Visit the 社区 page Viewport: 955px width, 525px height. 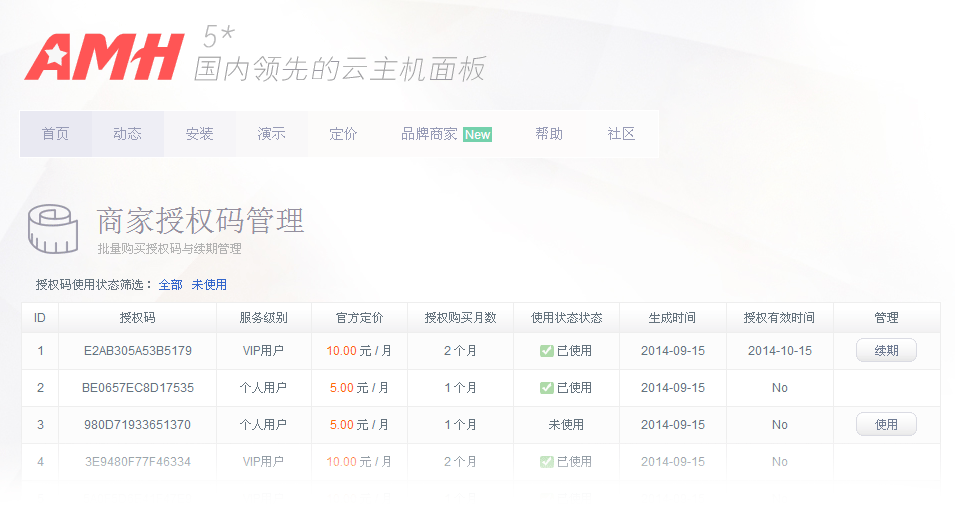621,134
